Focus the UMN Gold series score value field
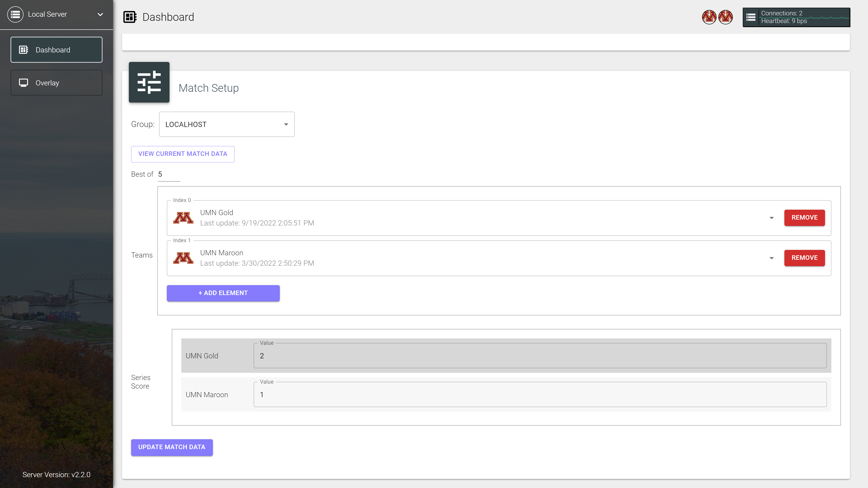Image resolution: width=868 pixels, height=488 pixels. [x=540, y=356]
